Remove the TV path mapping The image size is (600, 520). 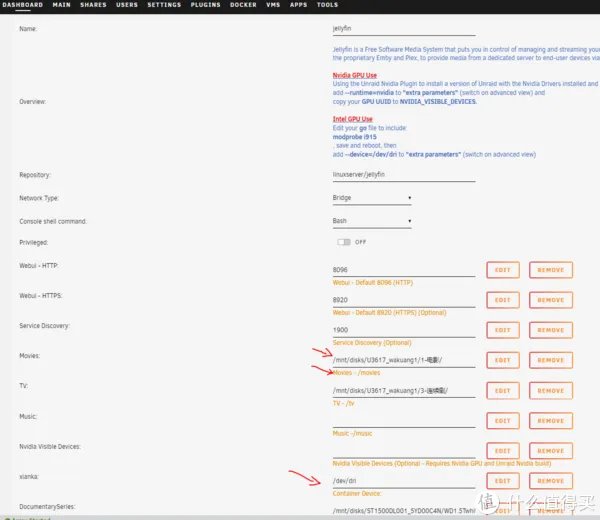click(550, 390)
